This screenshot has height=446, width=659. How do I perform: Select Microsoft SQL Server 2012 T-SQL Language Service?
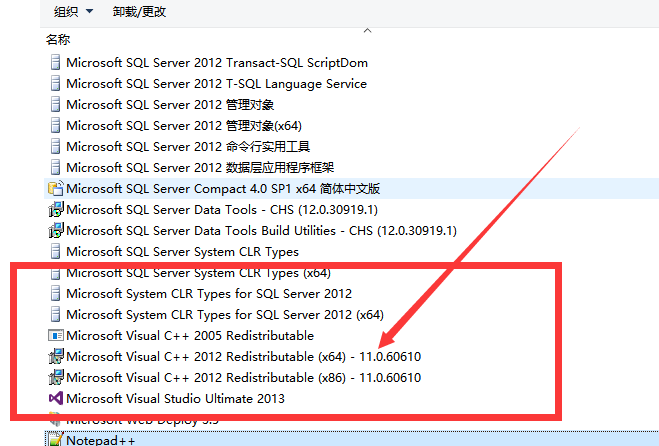coord(216,84)
